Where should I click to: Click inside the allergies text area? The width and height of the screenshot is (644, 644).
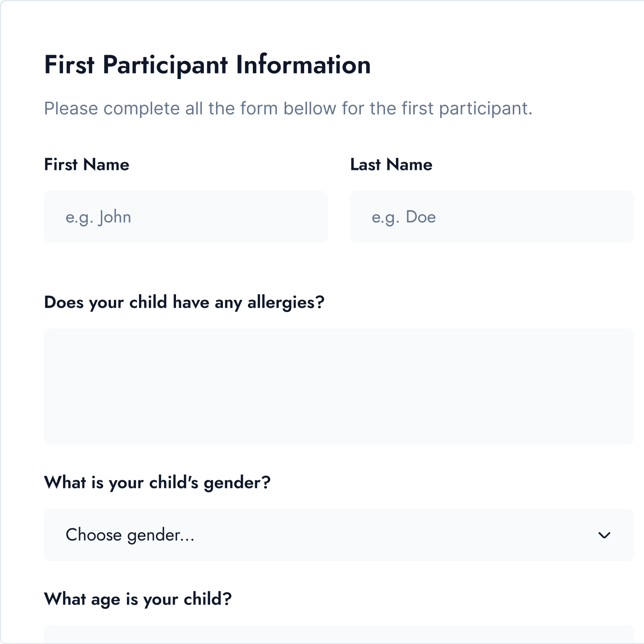[x=339, y=386]
